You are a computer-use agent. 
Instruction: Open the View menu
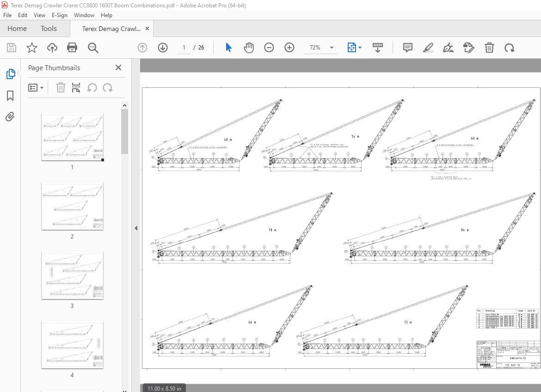(39, 15)
